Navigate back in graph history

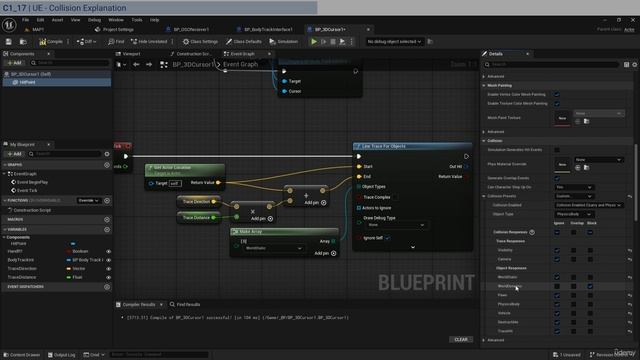136,64
